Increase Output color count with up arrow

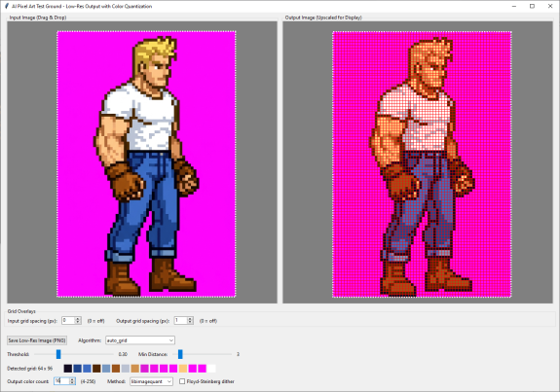(72, 379)
